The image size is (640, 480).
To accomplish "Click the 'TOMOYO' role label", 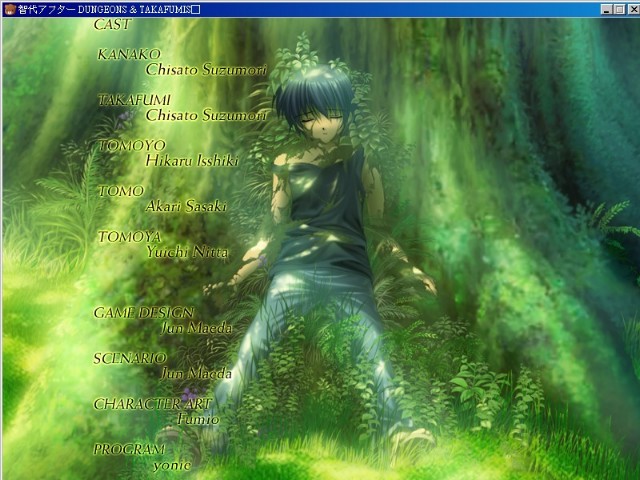I will (132, 146).
